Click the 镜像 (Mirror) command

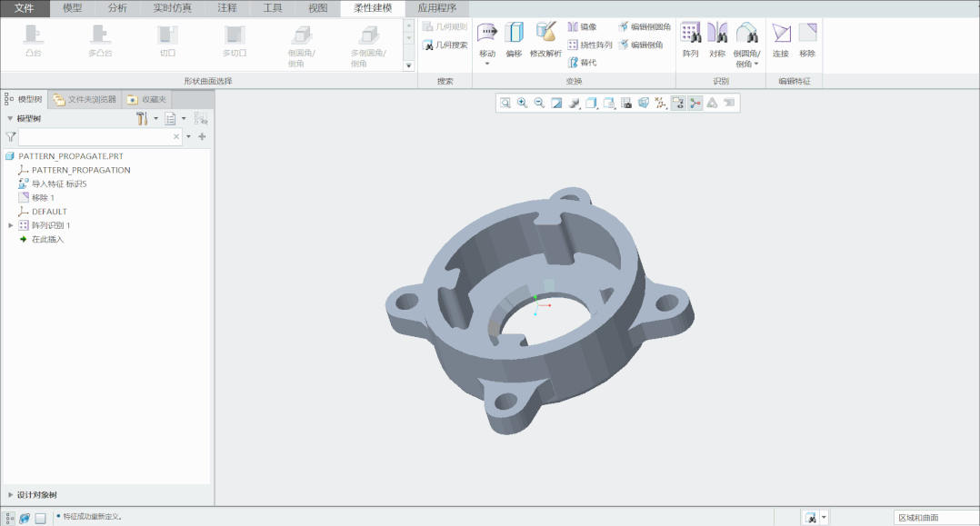582,27
